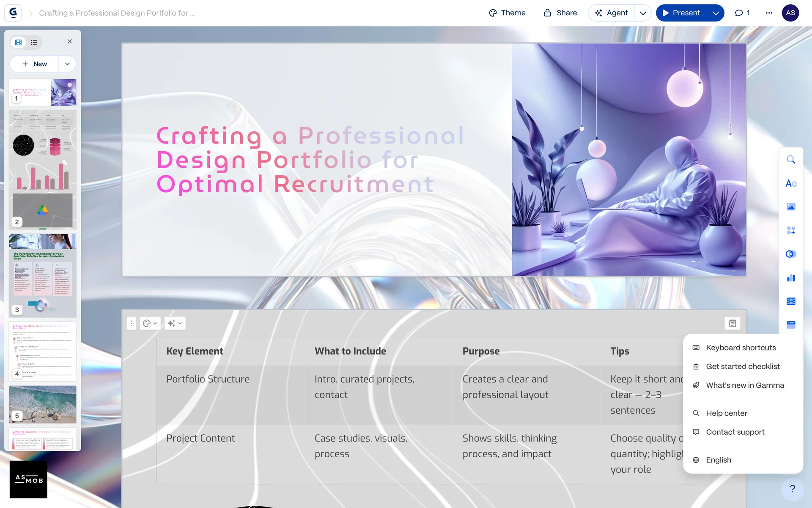
Task: Select slide 5 beach thumbnail
Action: (43, 404)
